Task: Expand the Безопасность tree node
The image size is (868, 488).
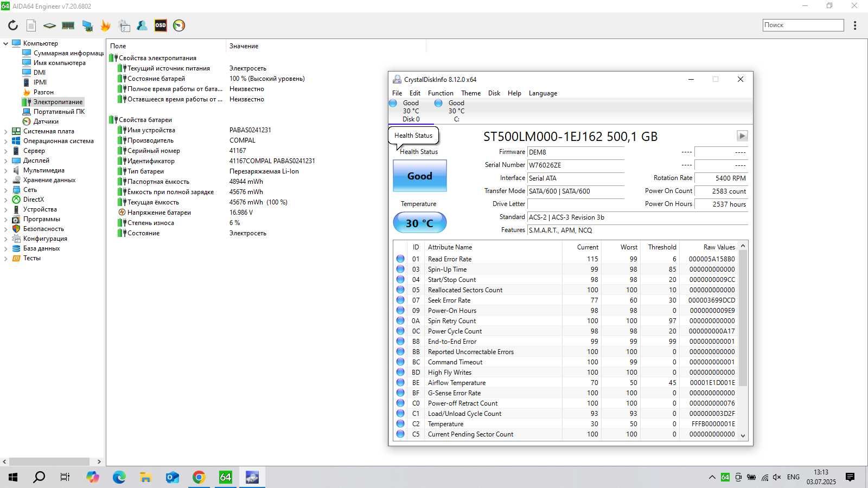Action: tap(5, 229)
